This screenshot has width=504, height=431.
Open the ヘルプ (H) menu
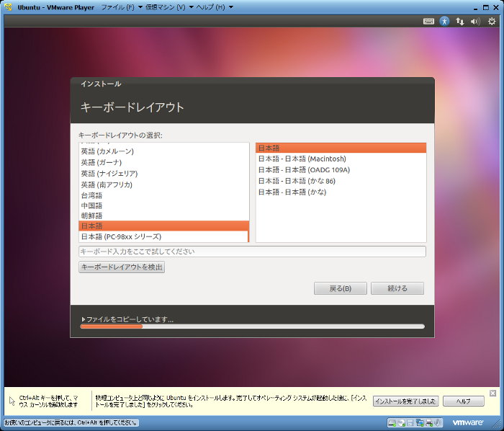coord(210,7)
